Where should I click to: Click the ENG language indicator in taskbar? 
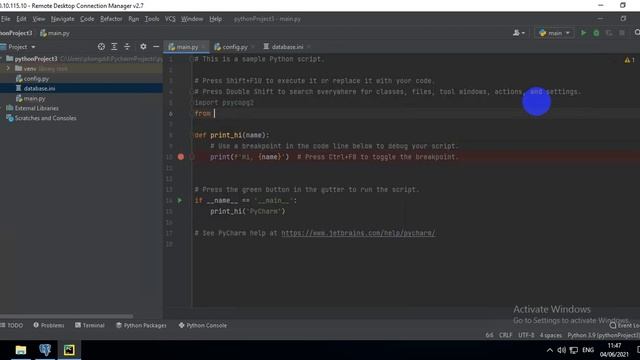588,350
